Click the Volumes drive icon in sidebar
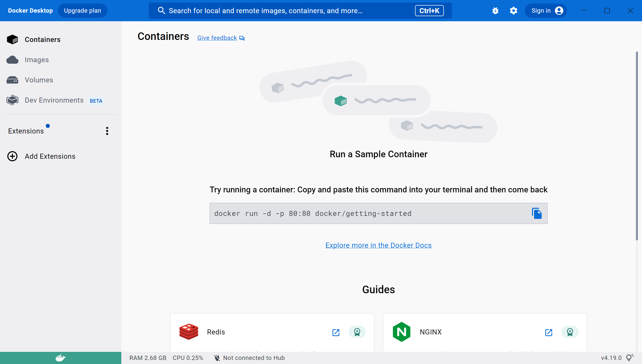This screenshot has width=642, height=364. point(12,80)
